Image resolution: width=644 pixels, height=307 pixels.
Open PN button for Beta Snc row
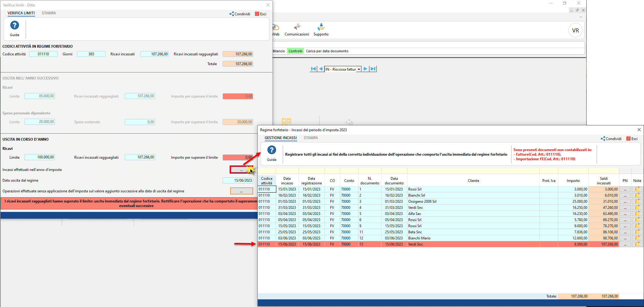[625, 232]
